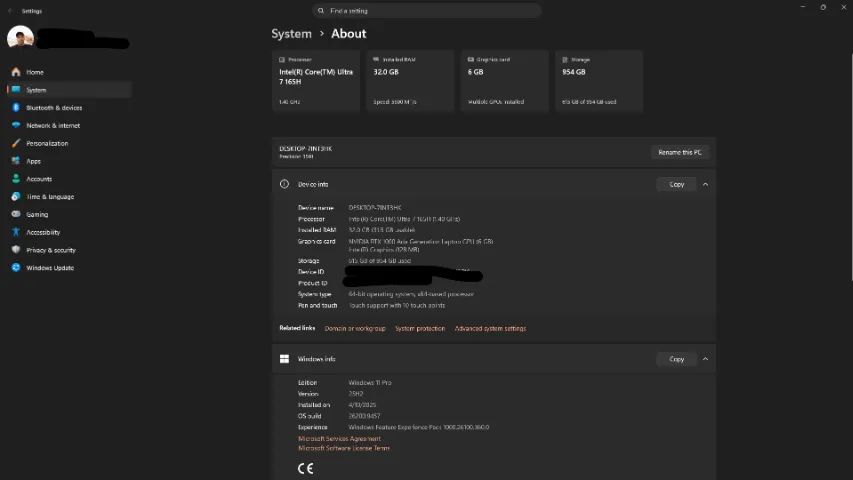Click the NVIDIA RTX graphics card value
The width and height of the screenshot is (853, 480).
[x=421, y=242]
